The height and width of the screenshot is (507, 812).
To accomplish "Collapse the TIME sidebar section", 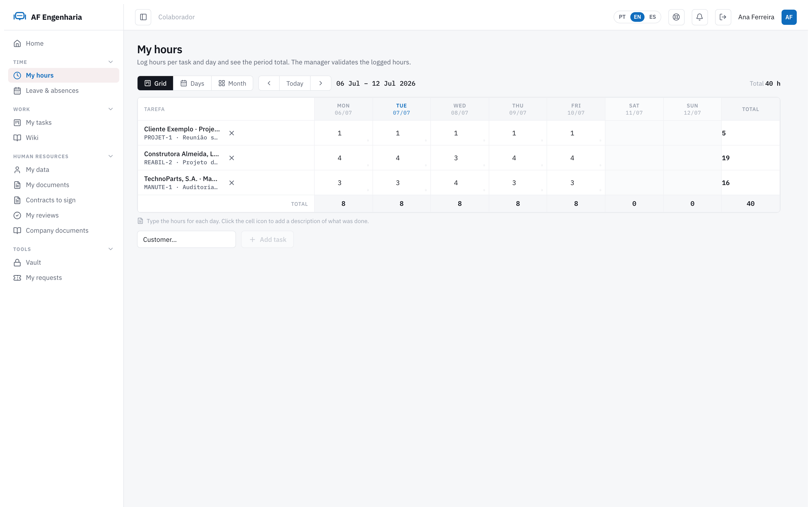I will [110, 62].
